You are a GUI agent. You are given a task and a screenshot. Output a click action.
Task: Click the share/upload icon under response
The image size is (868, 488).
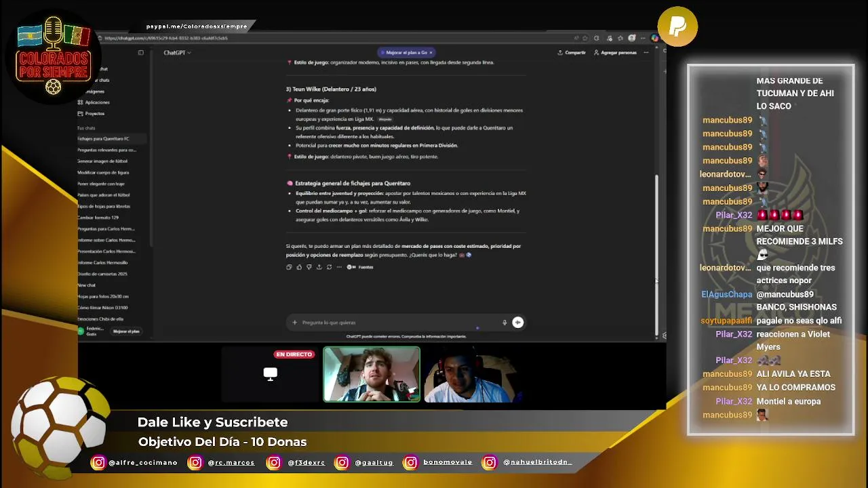[x=319, y=267]
